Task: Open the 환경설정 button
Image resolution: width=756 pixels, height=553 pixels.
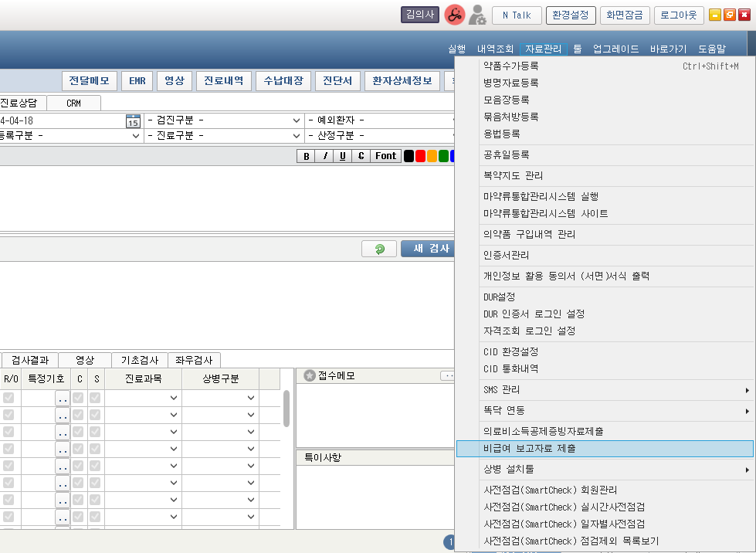Action: (571, 15)
